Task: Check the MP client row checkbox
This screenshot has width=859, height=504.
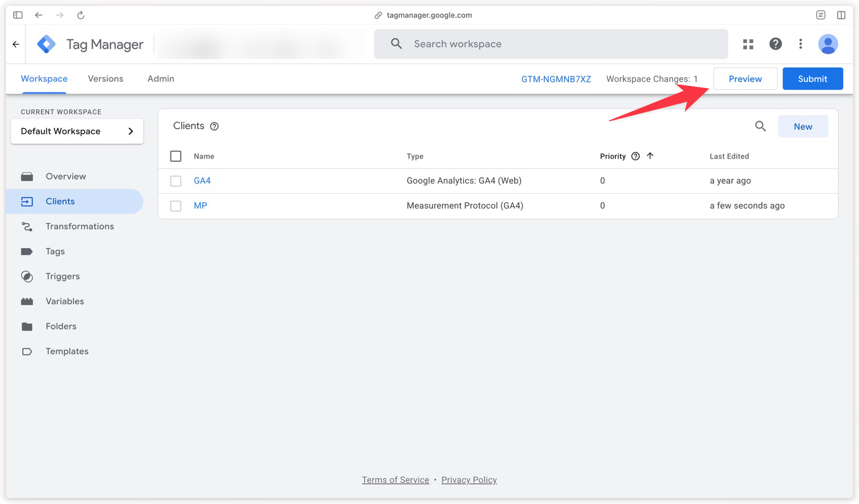Action: 176,206
